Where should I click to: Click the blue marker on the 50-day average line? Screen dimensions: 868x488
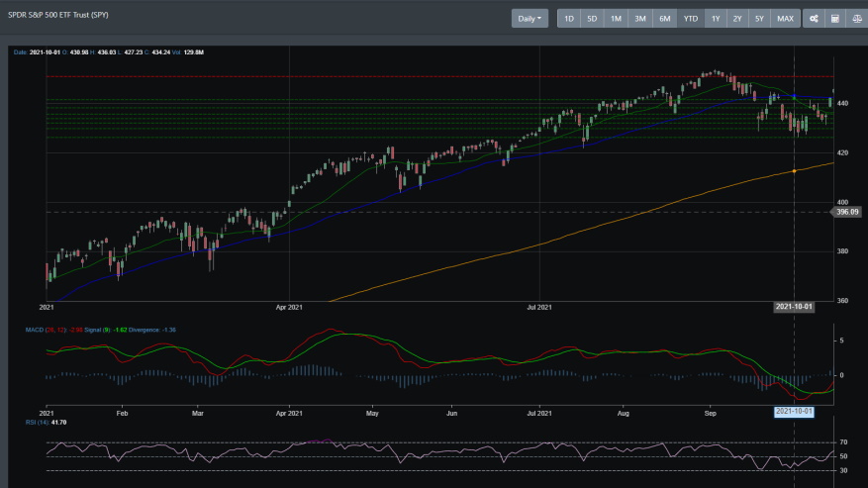click(795, 96)
